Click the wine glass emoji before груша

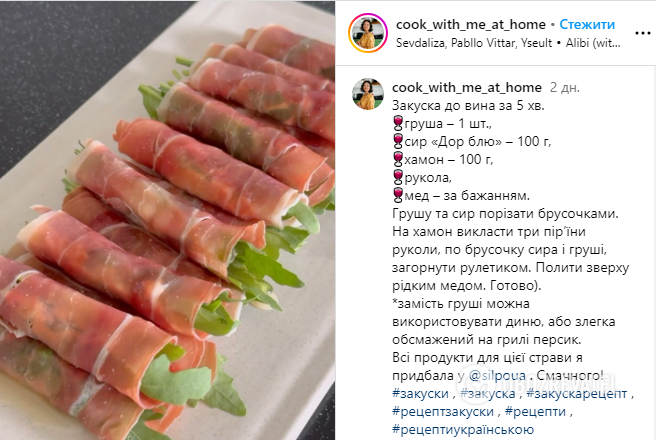398,123
